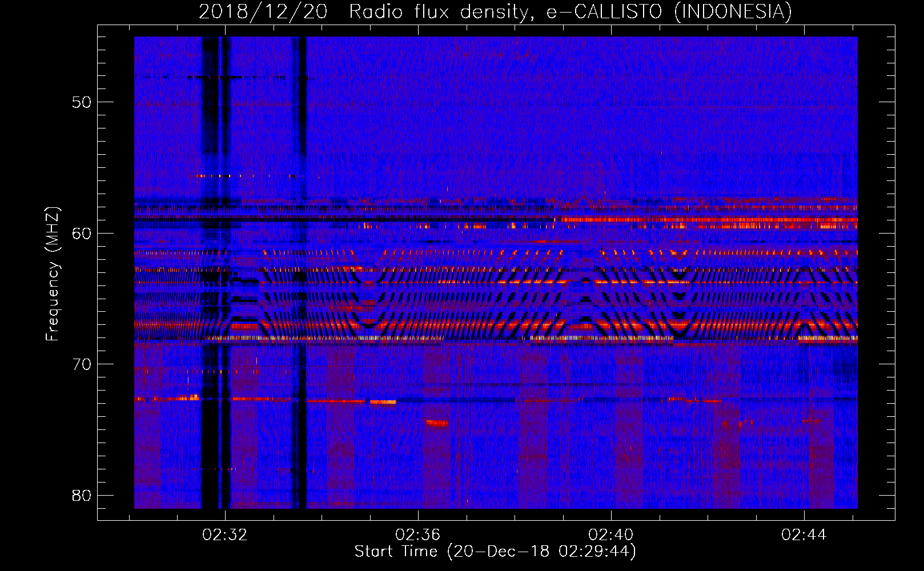Click the 80 frequency tick label

pyautogui.click(x=81, y=495)
